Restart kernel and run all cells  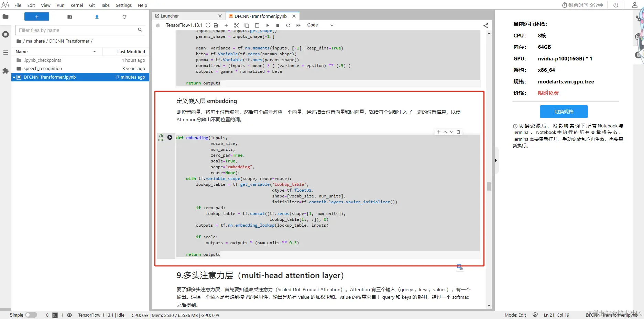pos(298,25)
